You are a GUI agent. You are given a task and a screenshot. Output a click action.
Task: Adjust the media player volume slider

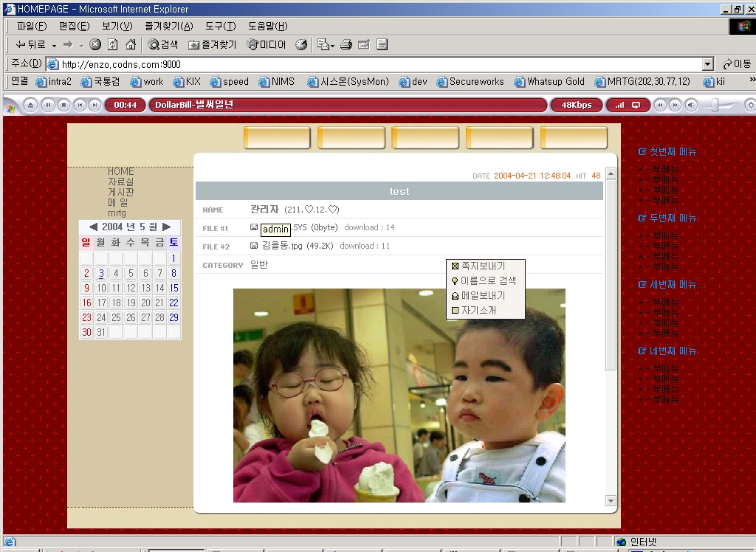[x=715, y=105]
